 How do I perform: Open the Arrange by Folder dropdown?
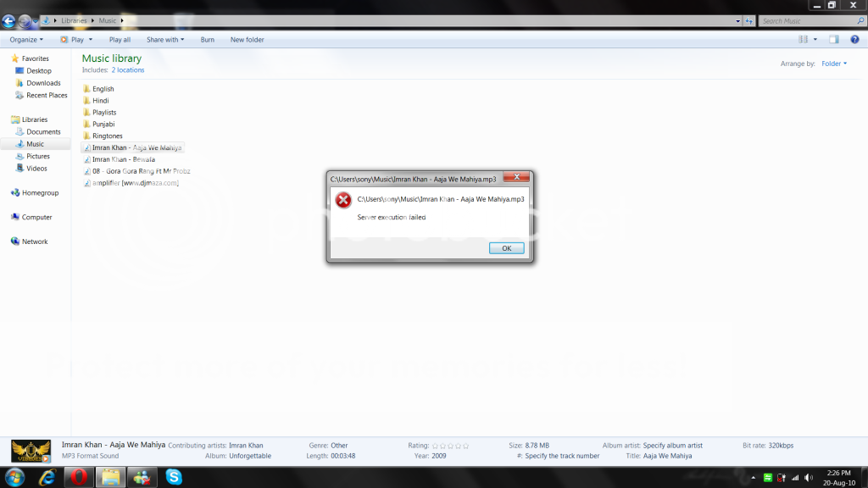pos(833,64)
